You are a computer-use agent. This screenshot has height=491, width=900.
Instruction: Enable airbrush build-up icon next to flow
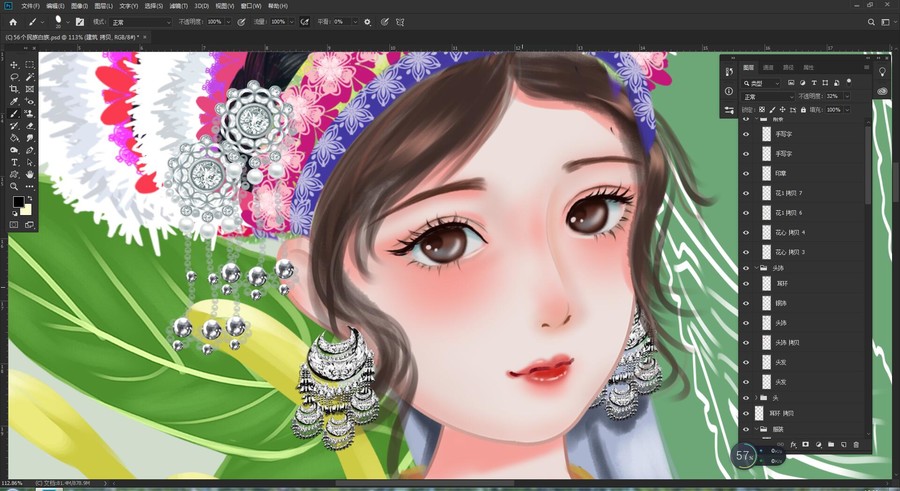(x=305, y=22)
